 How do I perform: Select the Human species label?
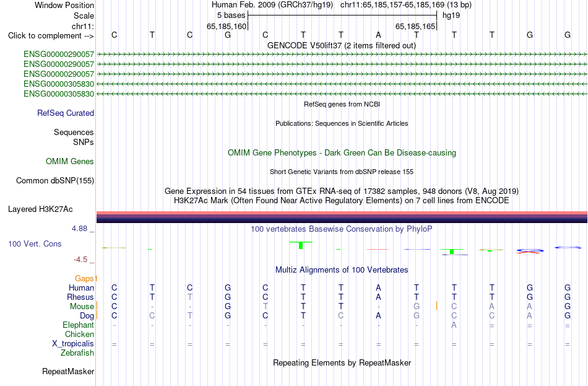[x=81, y=288]
